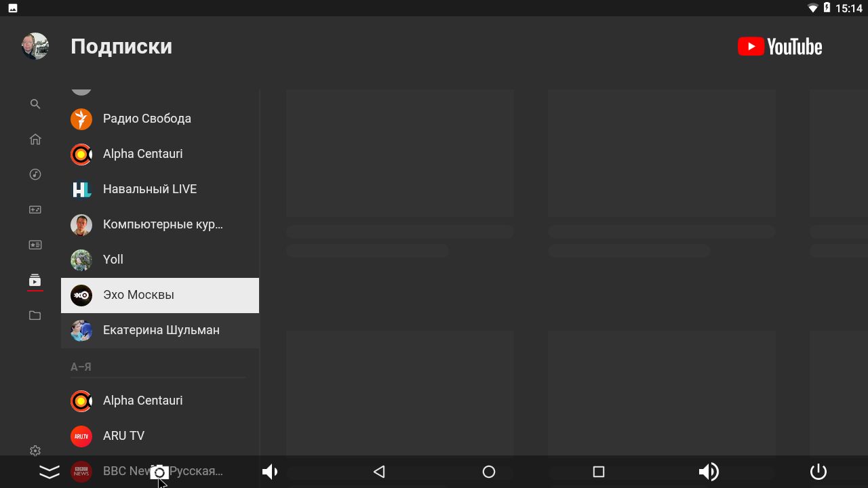Tap the power button icon
The image size is (868, 488).
tap(818, 472)
